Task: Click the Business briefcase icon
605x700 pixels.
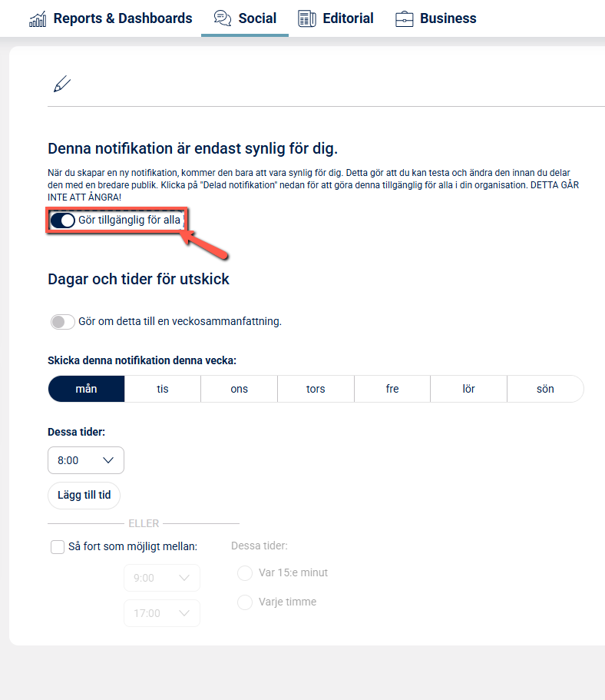Action: [405, 18]
